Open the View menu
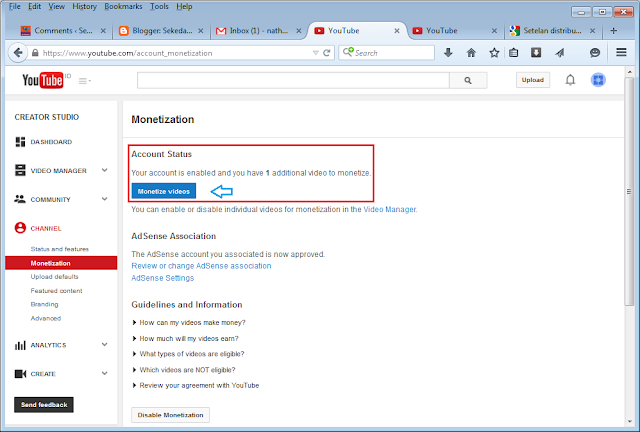This screenshot has height=432, width=640. pos(56,7)
